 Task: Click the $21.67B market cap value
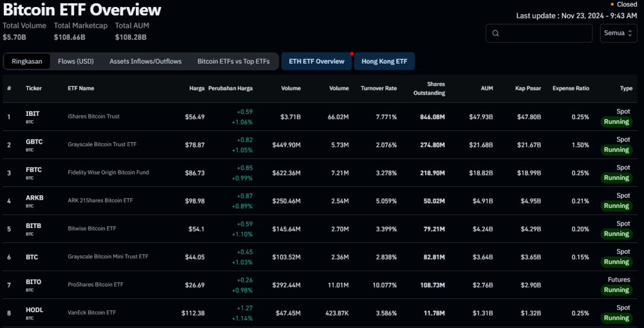click(x=529, y=145)
